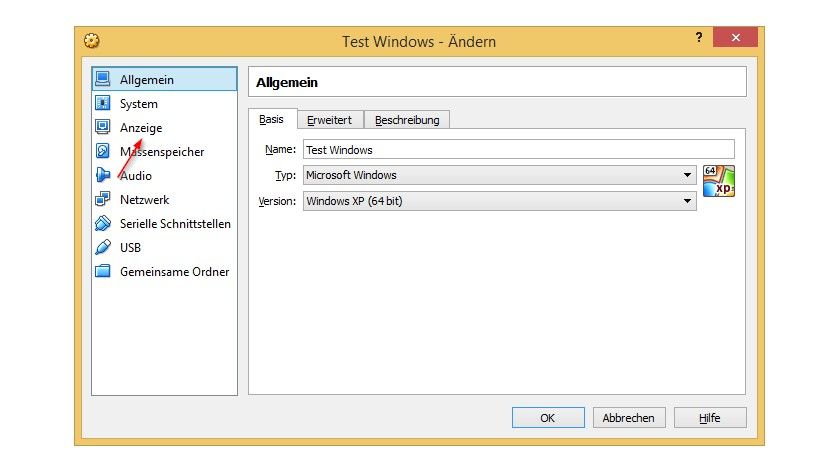Select Allgemein settings category
840x473 pixels.
click(164, 79)
